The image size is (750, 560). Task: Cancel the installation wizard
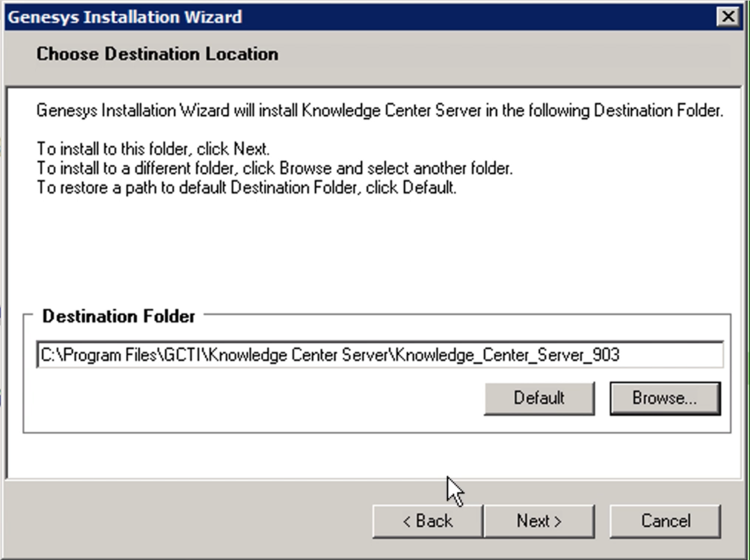tap(665, 521)
